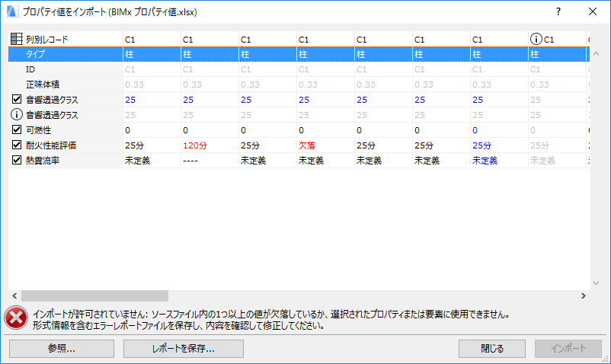The image size is (611, 364).
Task: Click the horizontal scrollbar left arrow
Action: (x=14, y=296)
